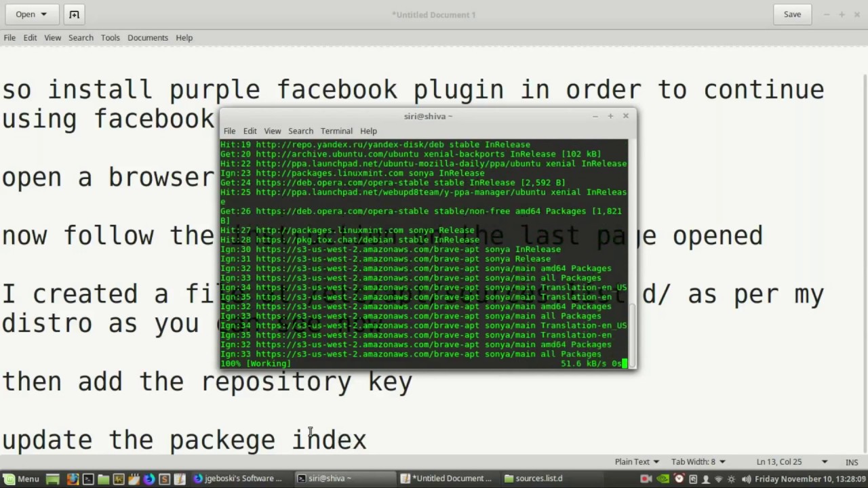Open the editor File menu
Image resolution: width=868 pixels, height=488 pixels.
click(x=9, y=37)
